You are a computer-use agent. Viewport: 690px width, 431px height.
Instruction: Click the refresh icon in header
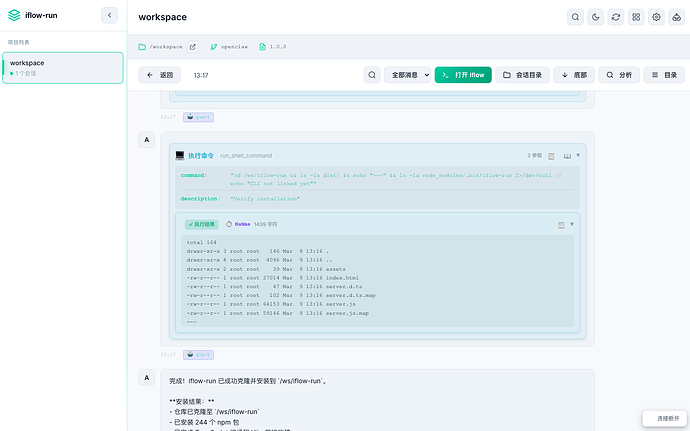click(x=616, y=17)
